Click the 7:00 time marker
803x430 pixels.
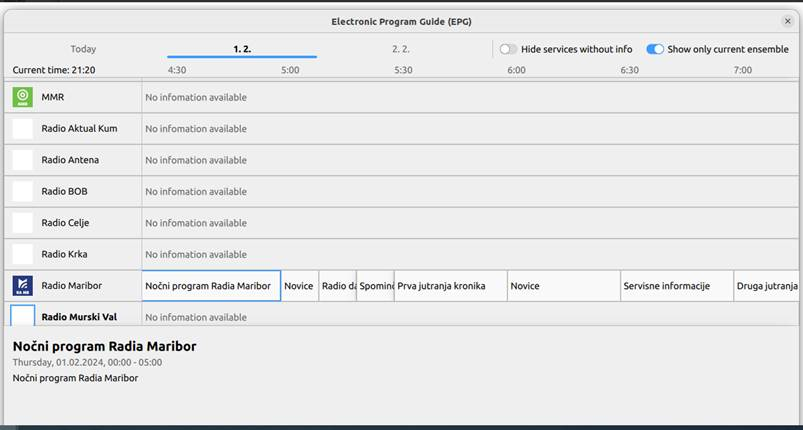click(x=743, y=70)
